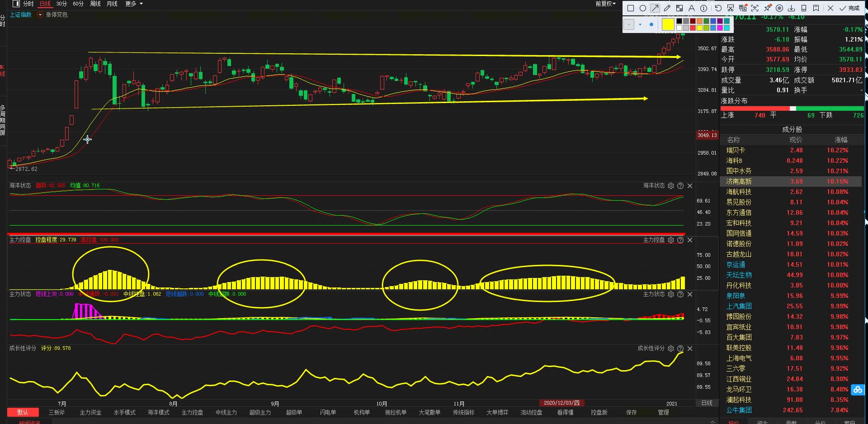Viewport: 868px width, 424px height.
Task: Close the 海洋状态 indicator panel
Action: (690, 186)
